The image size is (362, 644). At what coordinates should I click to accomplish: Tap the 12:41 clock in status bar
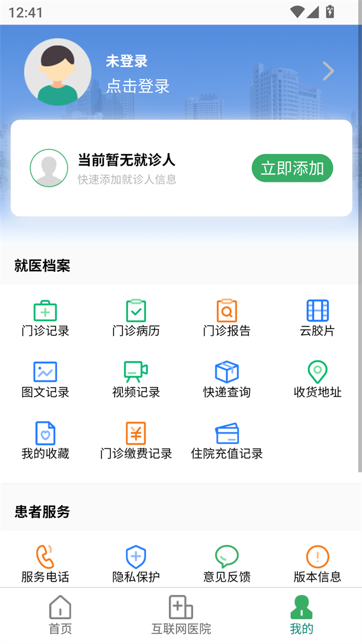(x=25, y=12)
